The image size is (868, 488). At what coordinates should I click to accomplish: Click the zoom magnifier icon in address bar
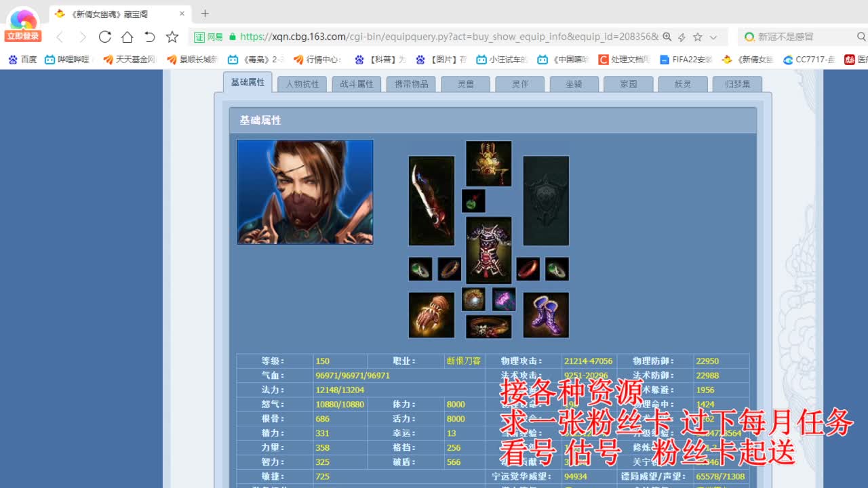click(667, 37)
